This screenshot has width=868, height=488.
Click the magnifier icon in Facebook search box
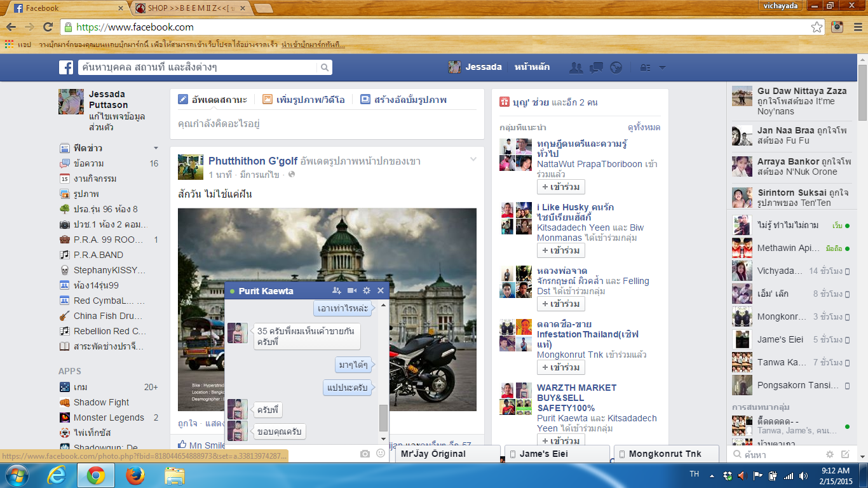[x=324, y=67]
